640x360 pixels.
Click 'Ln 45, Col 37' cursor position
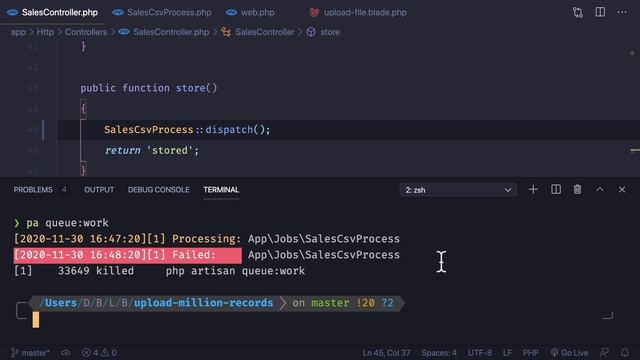coord(387,353)
